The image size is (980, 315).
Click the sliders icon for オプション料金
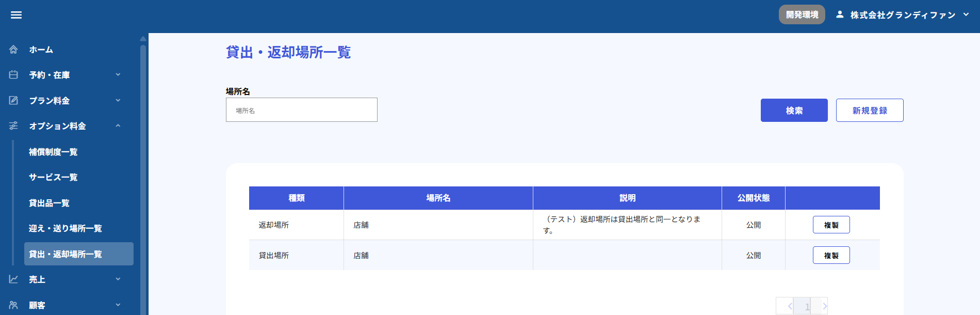(x=13, y=125)
